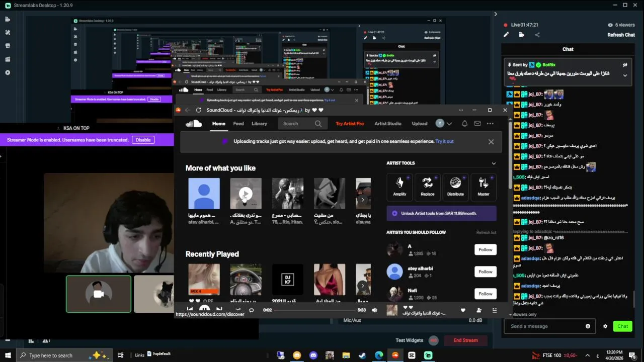The width and height of the screenshot is (644, 362).
Task: Open emoji picker in chat input
Action: tap(588, 326)
